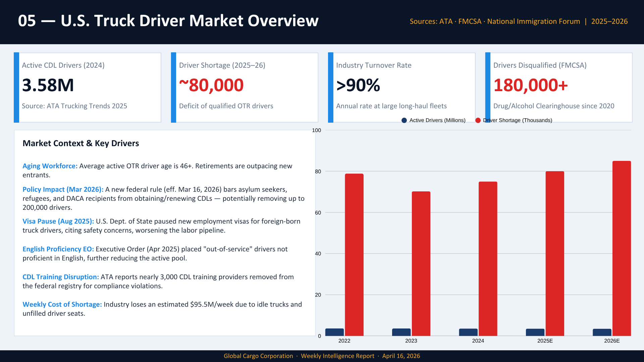
Task: Click the Driver Shortage ~80,000 card
Action: (245, 87)
